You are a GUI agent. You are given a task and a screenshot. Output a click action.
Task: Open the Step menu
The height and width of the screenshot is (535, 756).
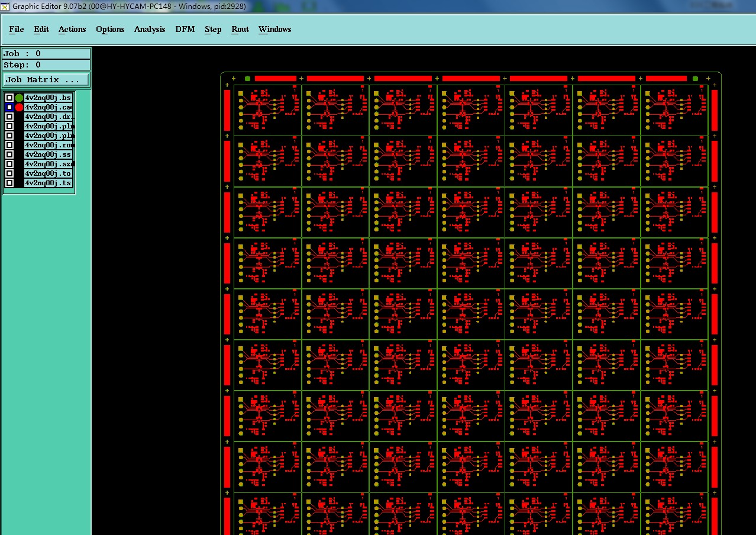pos(213,29)
